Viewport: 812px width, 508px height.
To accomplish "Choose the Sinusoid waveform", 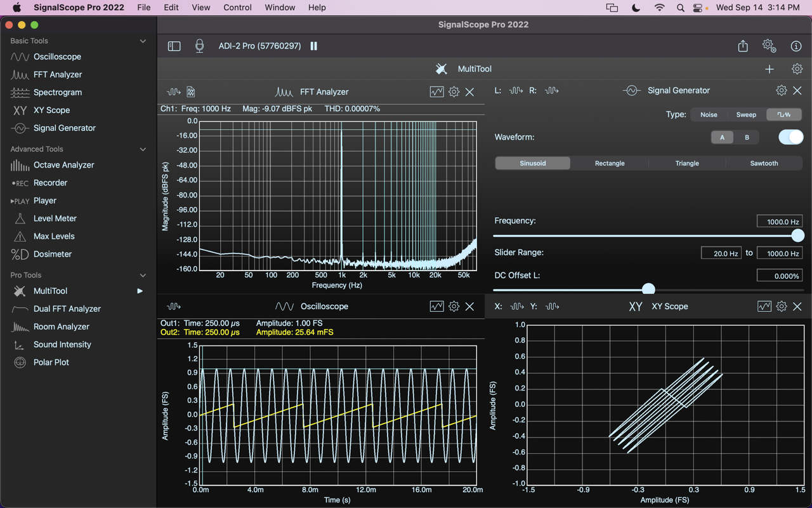I will click(532, 163).
